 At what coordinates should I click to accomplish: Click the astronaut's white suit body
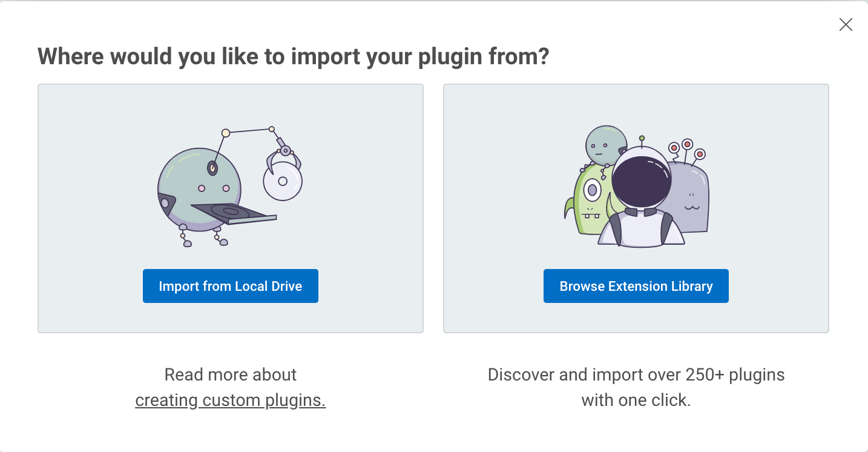coord(642,230)
